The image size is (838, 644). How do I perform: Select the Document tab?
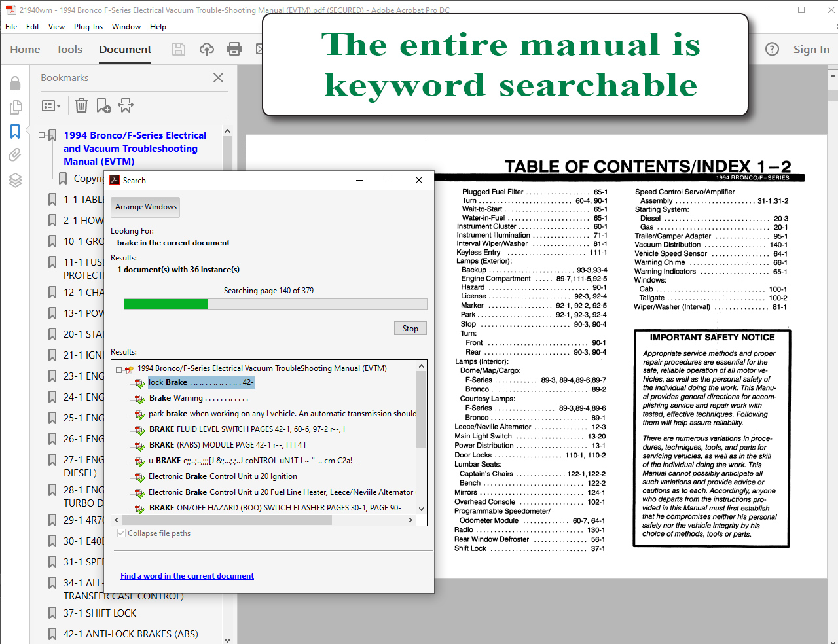click(125, 50)
